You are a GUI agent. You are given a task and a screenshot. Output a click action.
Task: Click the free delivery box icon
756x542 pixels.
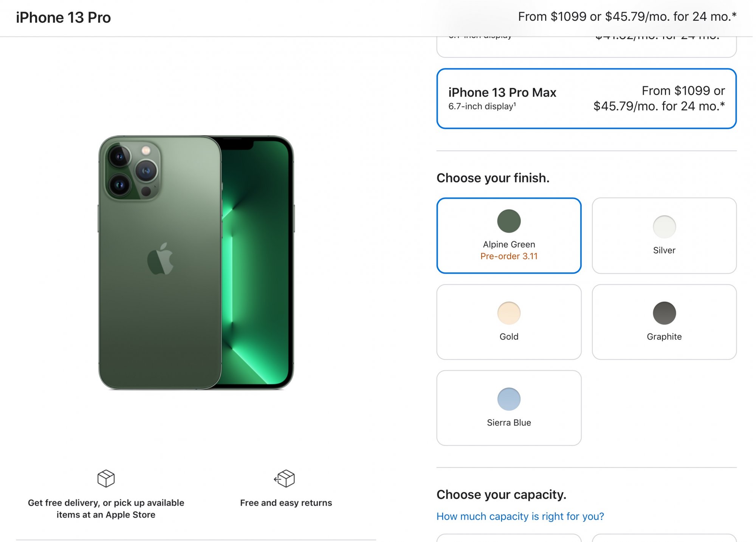(106, 478)
